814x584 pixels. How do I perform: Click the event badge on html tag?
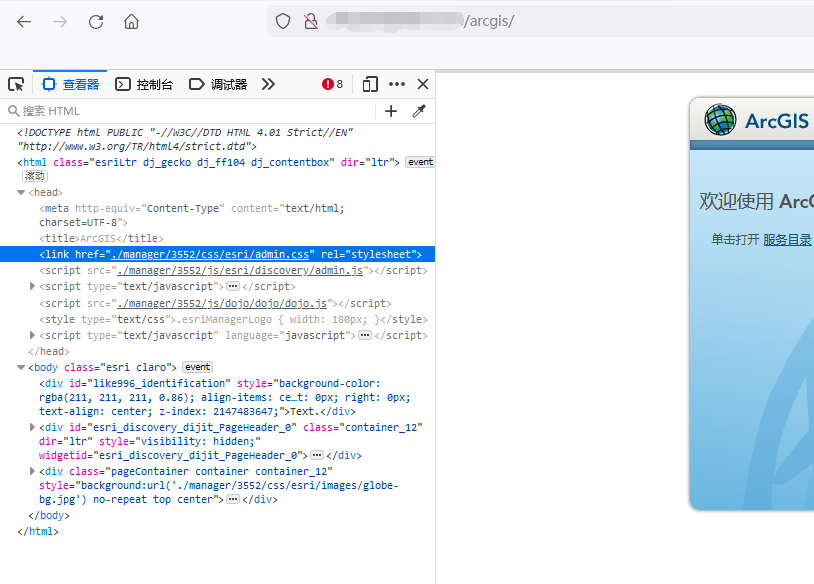(x=420, y=162)
